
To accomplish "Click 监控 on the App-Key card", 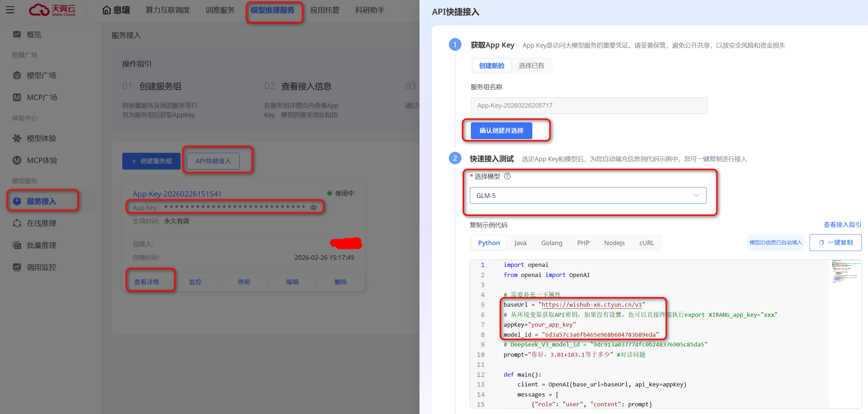I will (x=195, y=282).
